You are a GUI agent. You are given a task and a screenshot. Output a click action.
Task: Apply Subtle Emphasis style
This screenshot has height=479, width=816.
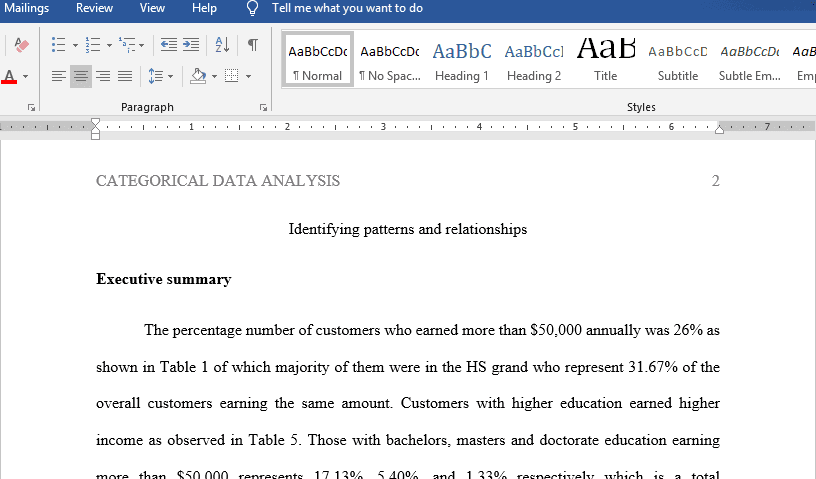coord(749,59)
